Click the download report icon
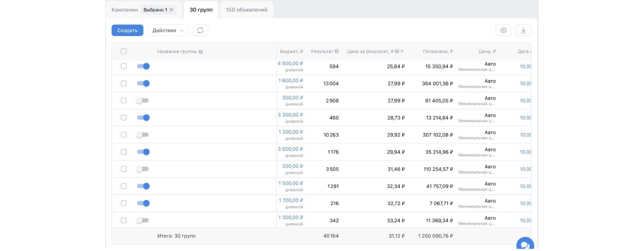 click(523, 30)
